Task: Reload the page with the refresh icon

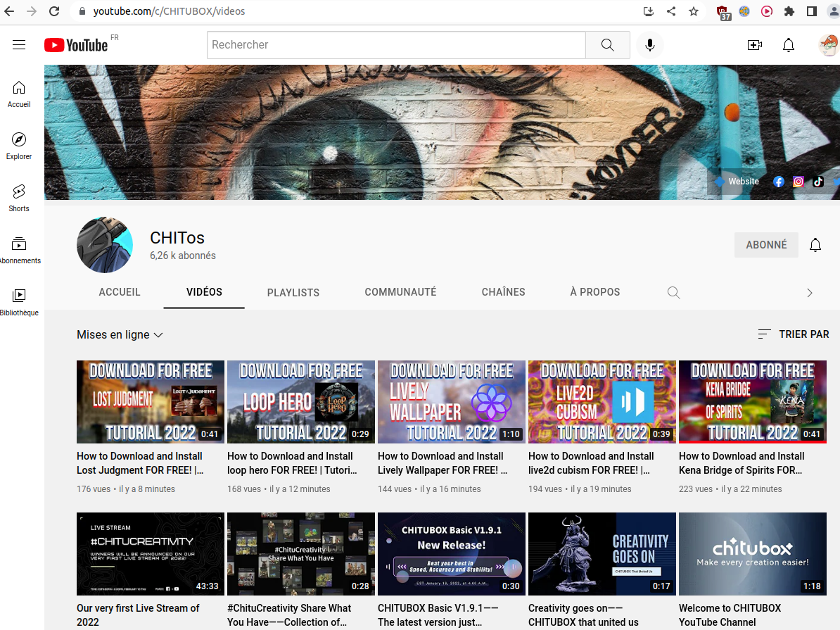Action: (54, 11)
